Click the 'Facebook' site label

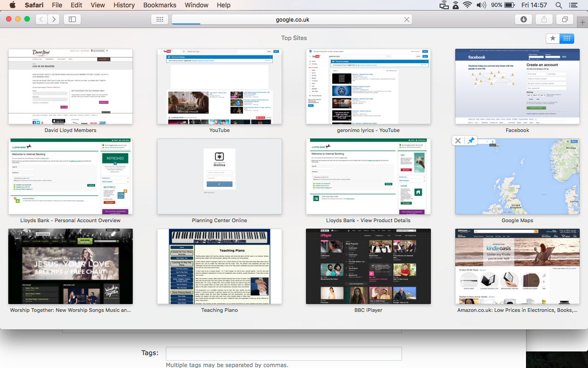517,130
